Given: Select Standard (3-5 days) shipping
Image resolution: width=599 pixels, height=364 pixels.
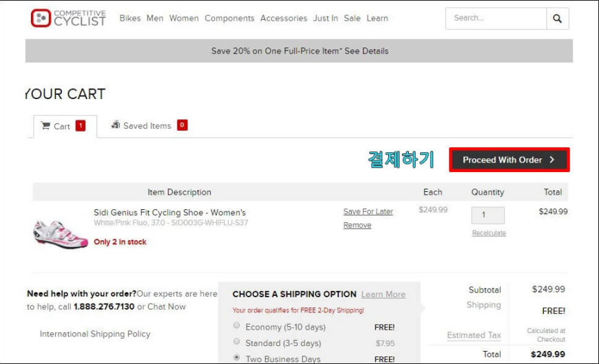Looking at the screenshot, I should [236, 341].
